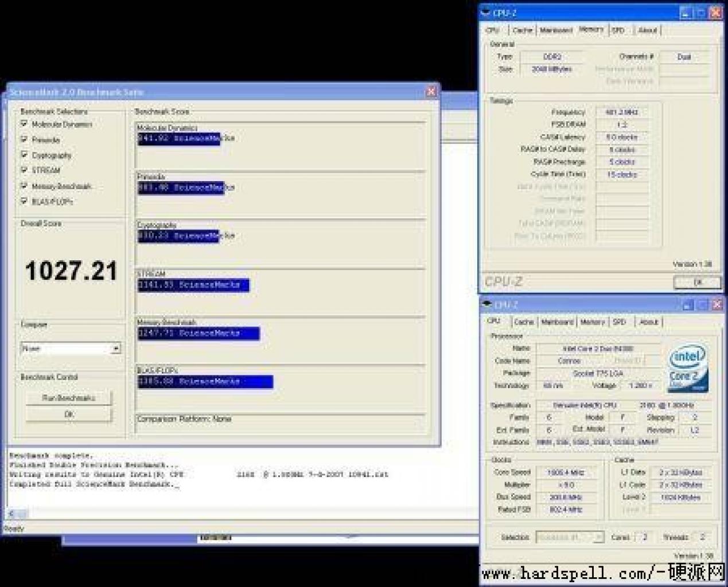
Task: Toggle the BLAS/FLOPs benchmark checkbox
Action: point(24,201)
